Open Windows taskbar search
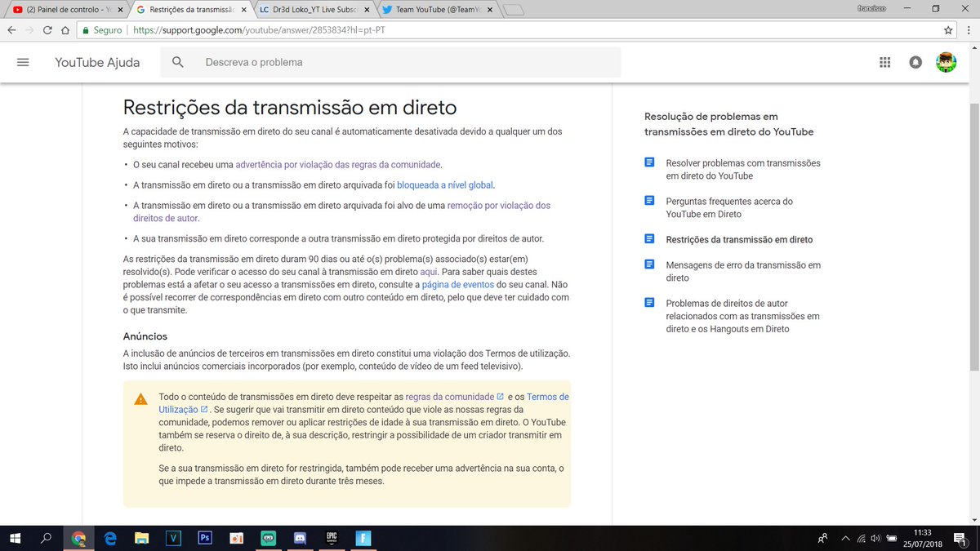The width and height of the screenshot is (980, 551). click(47, 538)
